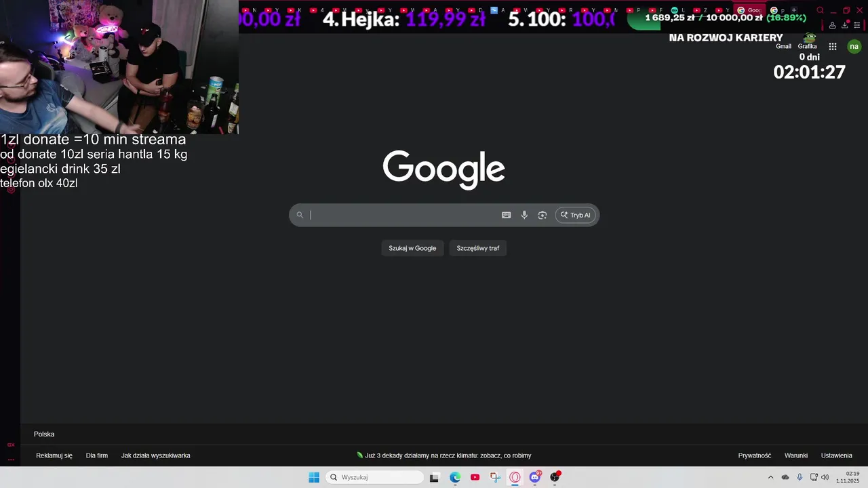This screenshot has width=868, height=488.
Task: Click the Windows taskbar Wyszukaj search box
Action: tap(374, 477)
